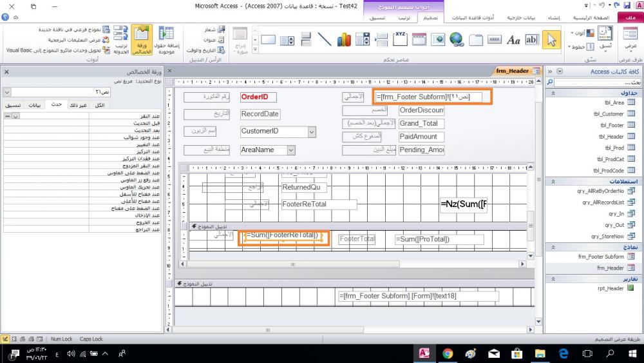Click the Save icon in quick access toolbar

point(627,5)
